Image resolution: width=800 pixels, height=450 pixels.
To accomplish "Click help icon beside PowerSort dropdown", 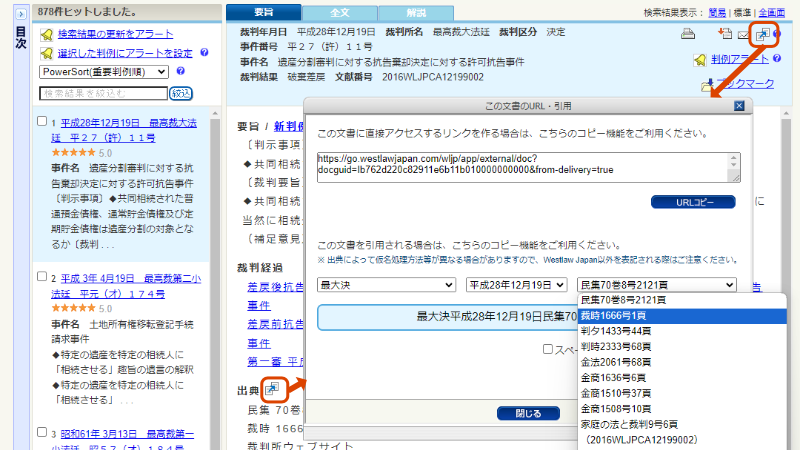I will pos(180,71).
